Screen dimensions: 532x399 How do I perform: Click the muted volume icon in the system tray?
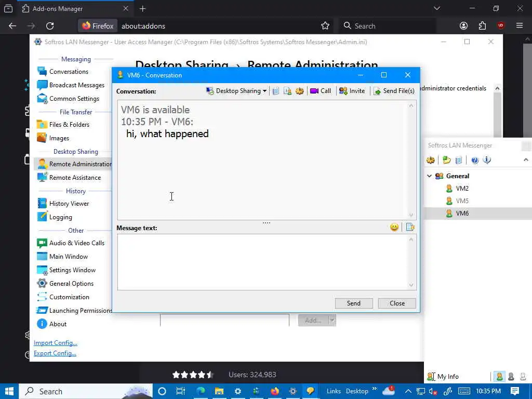pos(433,391)
